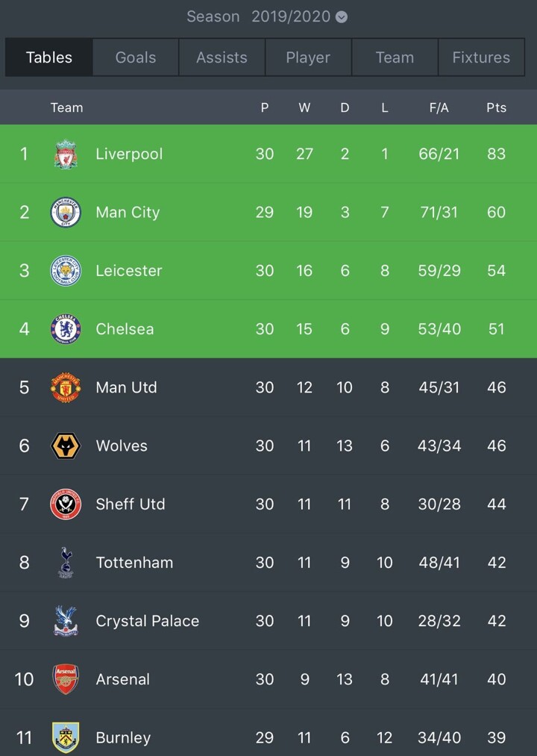Click the Chelsea club badge
The width and height of the screenshot is (537, 756).
(66, 329)
